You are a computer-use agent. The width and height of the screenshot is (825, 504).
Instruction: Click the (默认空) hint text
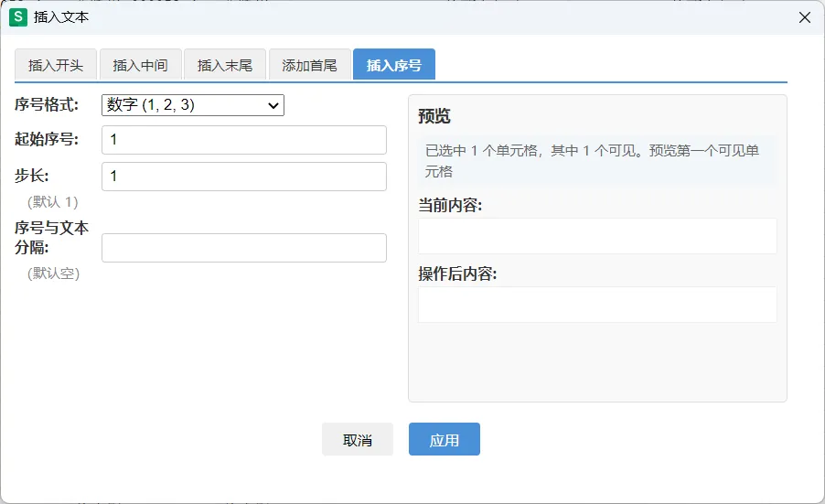54,273
